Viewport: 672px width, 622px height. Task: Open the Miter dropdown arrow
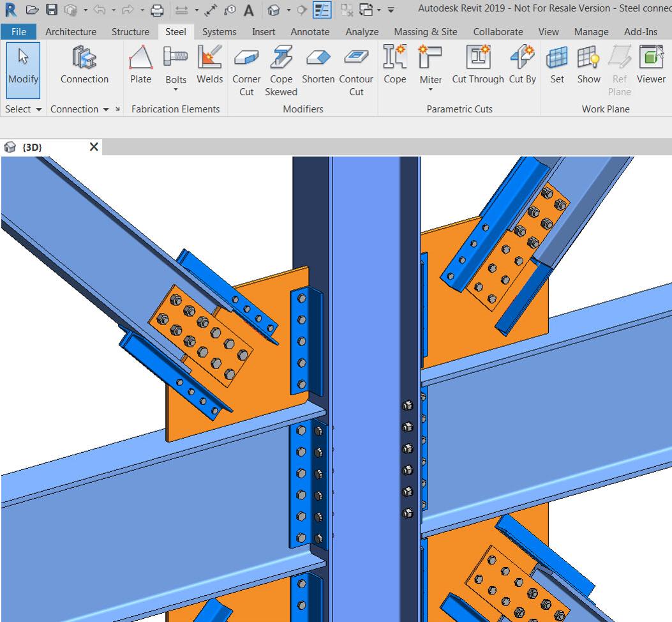(x=430, y=89)
